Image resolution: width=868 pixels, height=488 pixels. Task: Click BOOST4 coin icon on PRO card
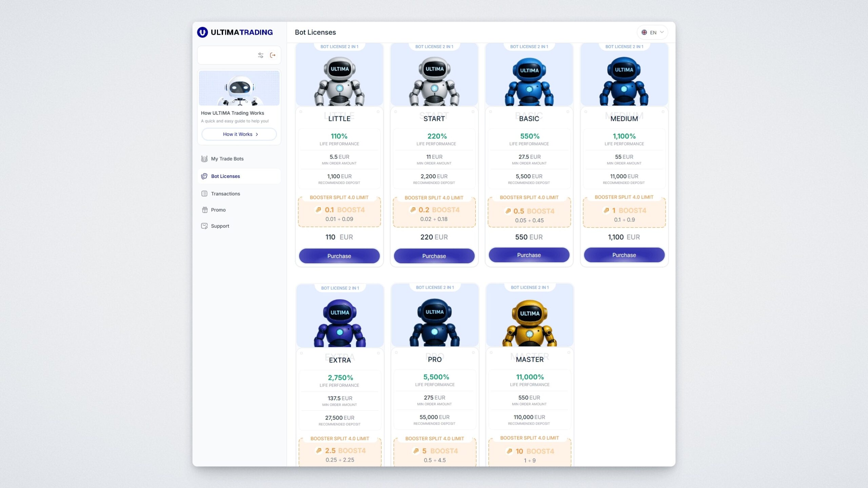416,451
